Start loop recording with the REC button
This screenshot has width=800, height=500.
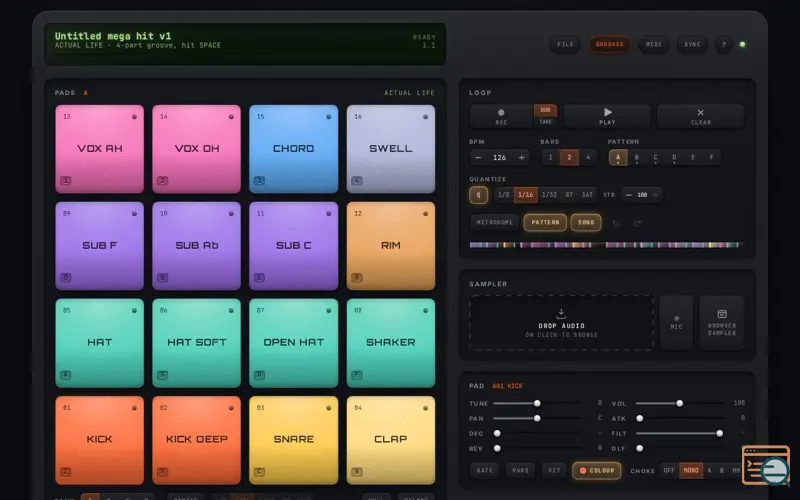501,116
